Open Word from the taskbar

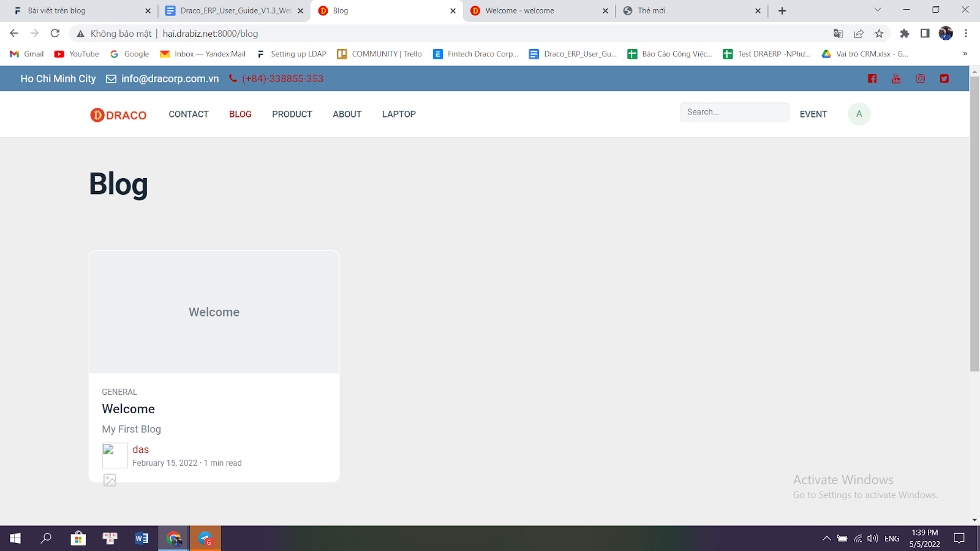click(141, 538)
